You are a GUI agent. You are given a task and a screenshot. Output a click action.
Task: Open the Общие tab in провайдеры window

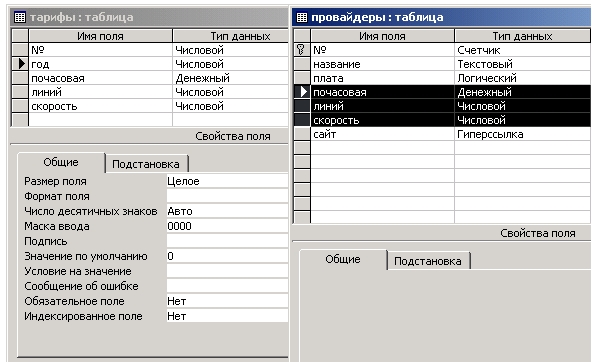point(343,259)
